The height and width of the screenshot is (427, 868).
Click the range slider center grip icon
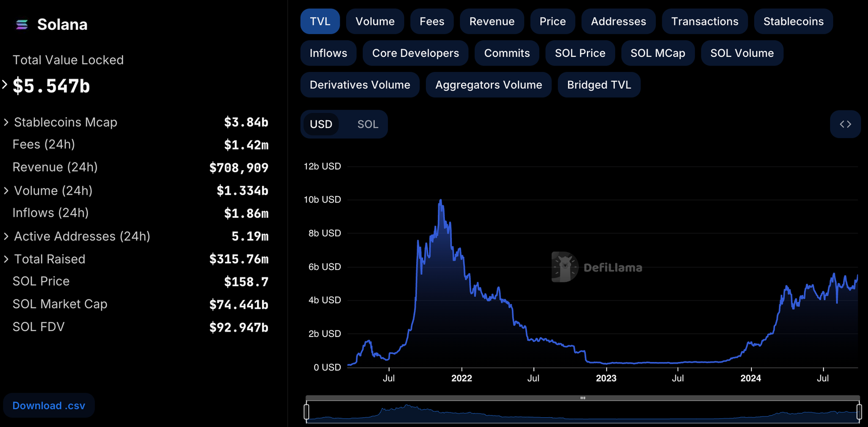pyautogui.click(x=583, y=398)
